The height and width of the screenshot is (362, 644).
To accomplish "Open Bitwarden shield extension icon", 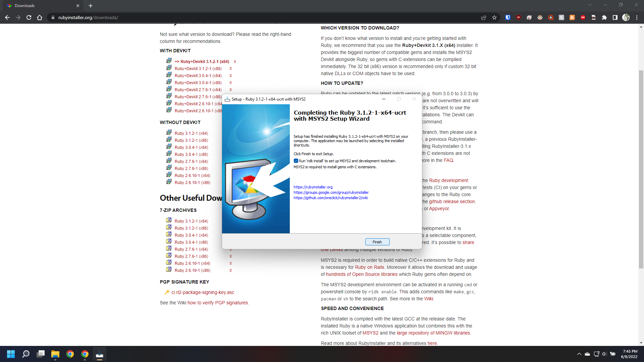I will coord(508,17).
